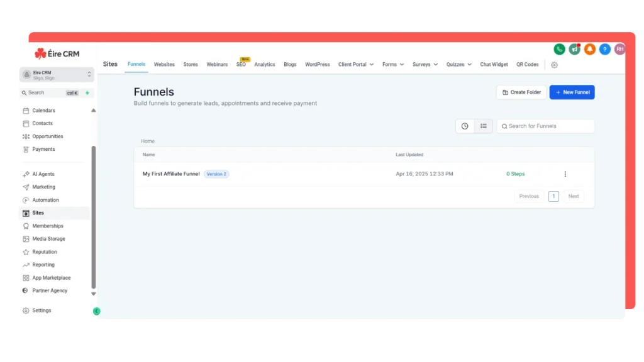Viewport: 644px width, 362px height.
Task: Click the New Funnel button
Action: click(x=572, y=92)
